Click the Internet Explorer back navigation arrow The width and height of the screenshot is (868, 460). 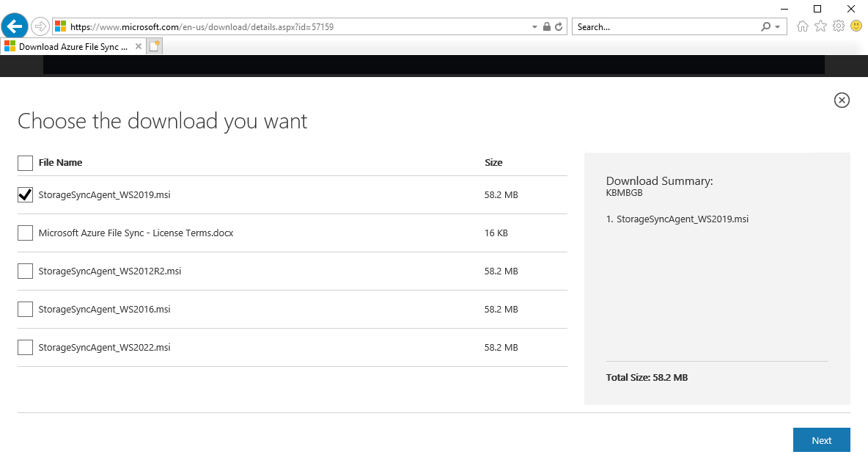click(x=15, y=26)
